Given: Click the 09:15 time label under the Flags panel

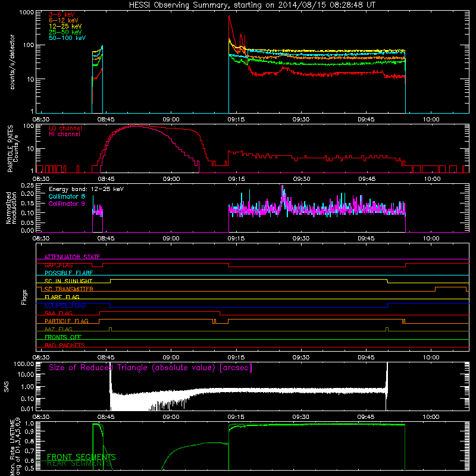Looking at the screenshot, I should point(236,358).
